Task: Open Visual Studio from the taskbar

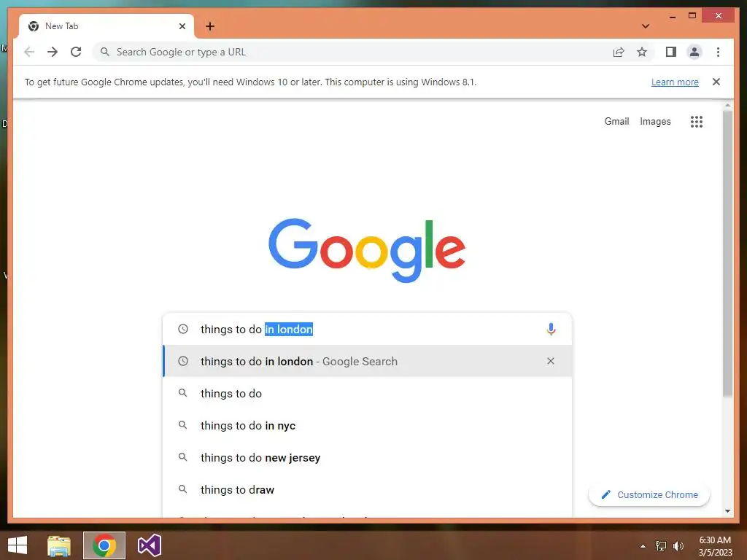Action: pyautogui.click(x=149, y=545)
